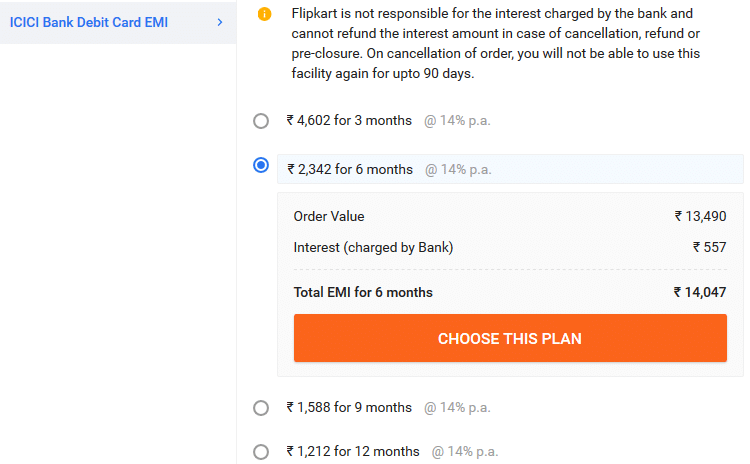Image resolution: width=750 pixels, height=464 pixels.
Task: Click the 14% p.a. rate beside 3 months
Action: tap(457, 121)
